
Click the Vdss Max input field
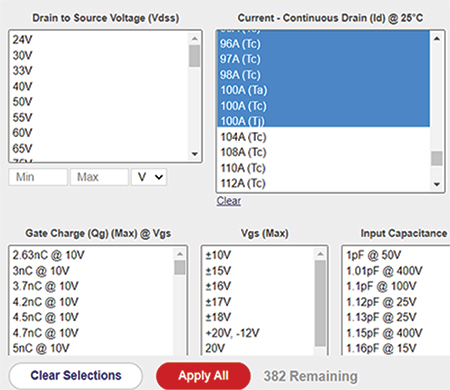pyautogui.click(x=99, y=177)
